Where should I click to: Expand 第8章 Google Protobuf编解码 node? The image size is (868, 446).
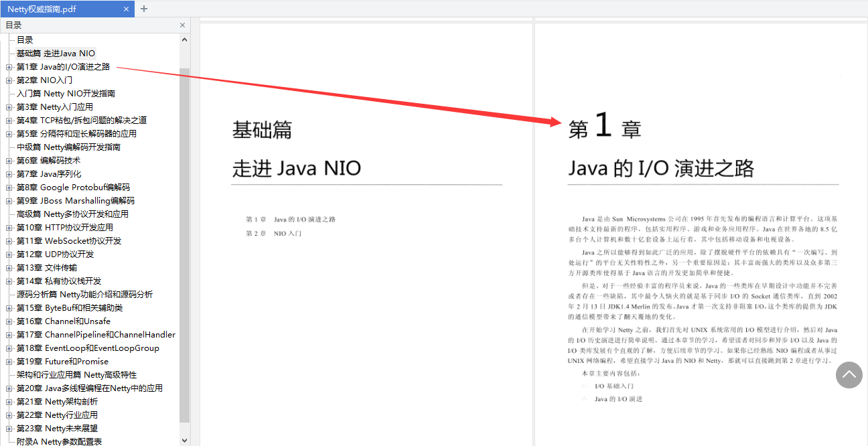9,188
